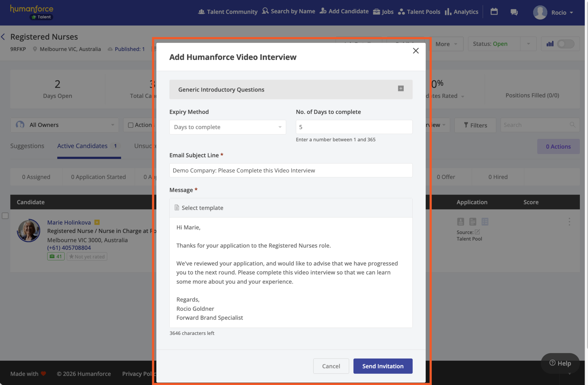
Task: Call Marie's phone number link
Action: (x=69, y=248)
